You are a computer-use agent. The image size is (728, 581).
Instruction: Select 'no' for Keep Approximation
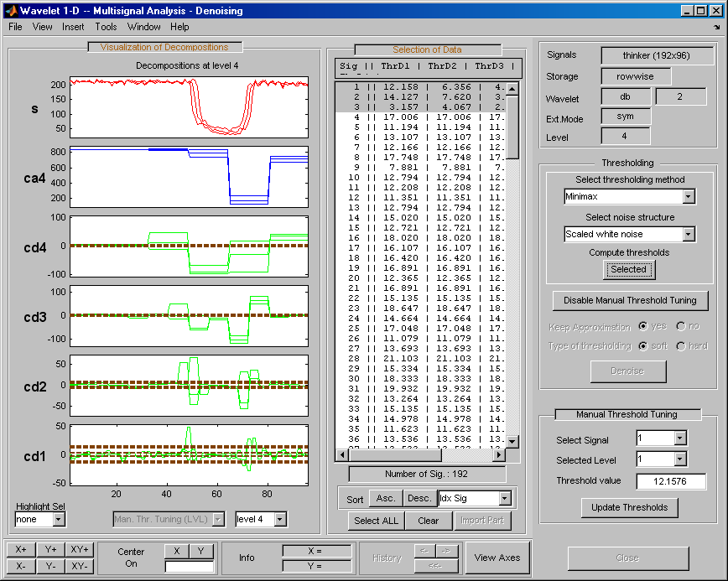click(682, 326)
